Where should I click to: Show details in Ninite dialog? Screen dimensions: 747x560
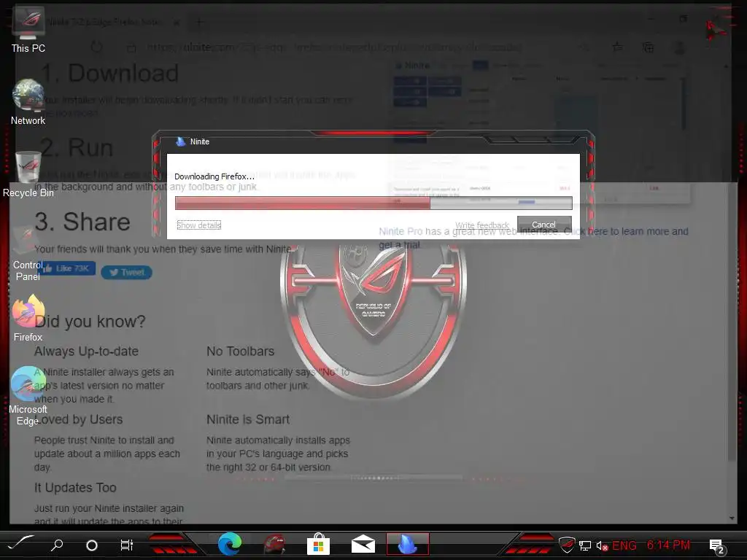click(x=199, y=225)
